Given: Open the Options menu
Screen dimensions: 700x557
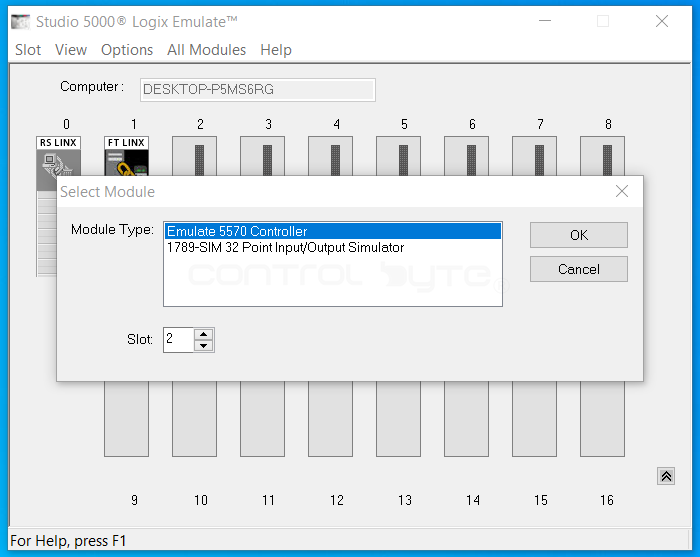Looking at the screenshot, I should point(127,50).
